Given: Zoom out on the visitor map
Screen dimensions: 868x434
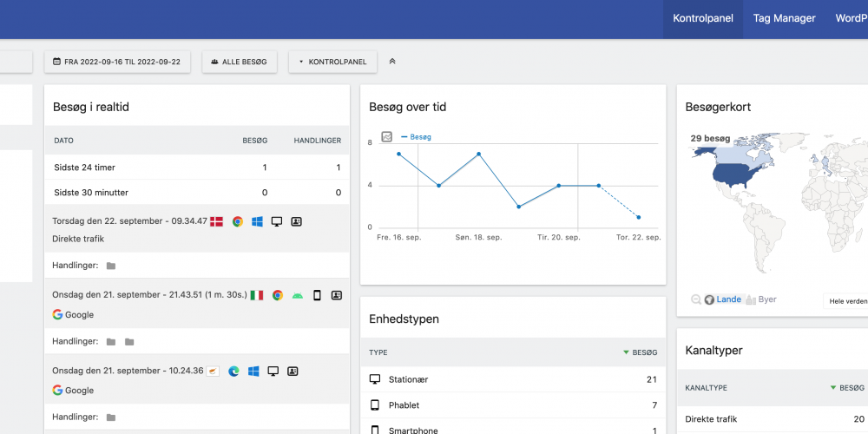Looking at the screenshot, I should coord(696,299).
